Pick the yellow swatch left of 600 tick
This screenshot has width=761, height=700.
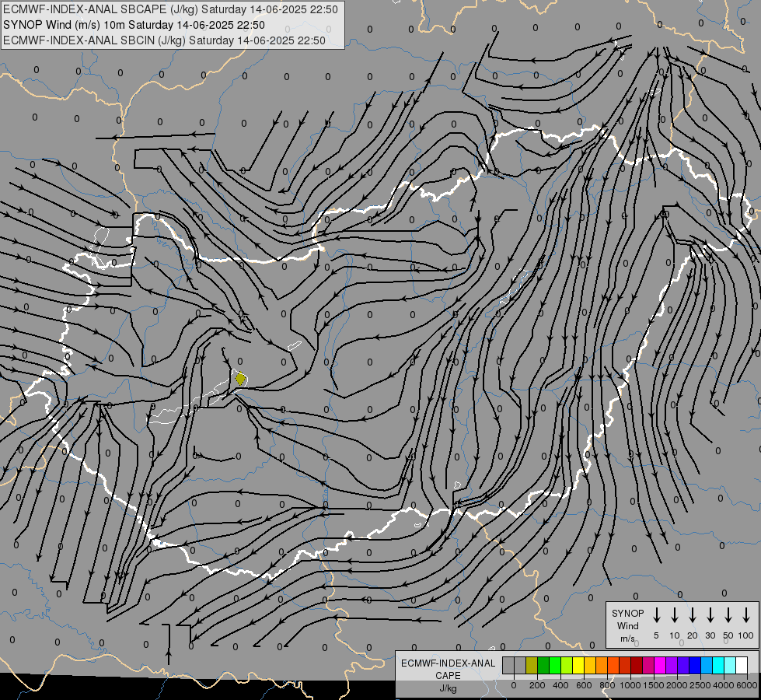(578, 665)
